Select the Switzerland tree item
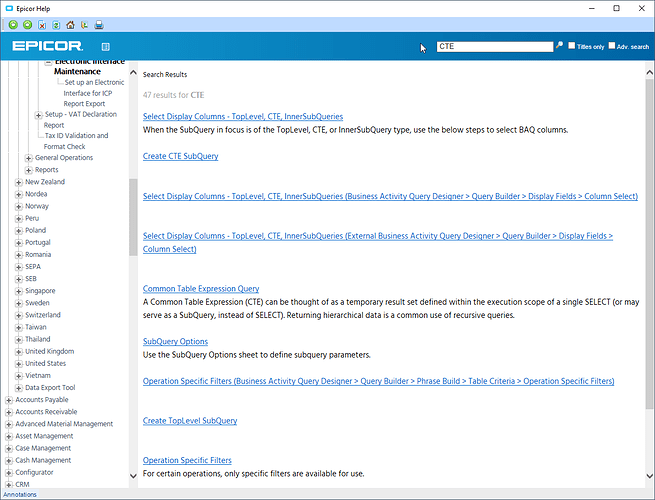 (x=43, y=315)
